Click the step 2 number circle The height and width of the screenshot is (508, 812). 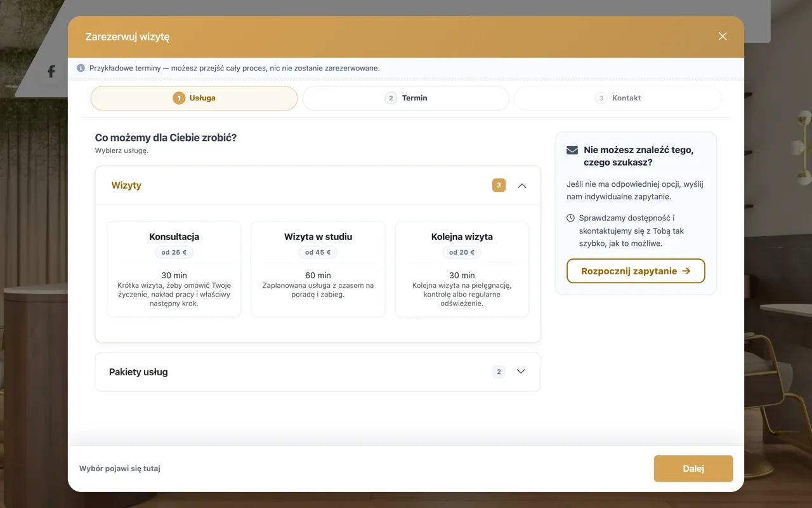(391, 98)
